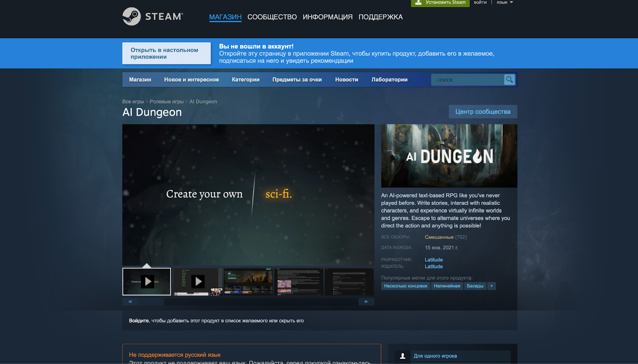Open the Новости tab

point(347,80)
